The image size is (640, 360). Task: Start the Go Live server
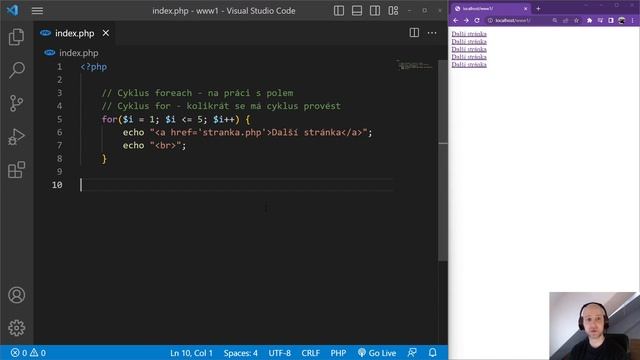377,353
